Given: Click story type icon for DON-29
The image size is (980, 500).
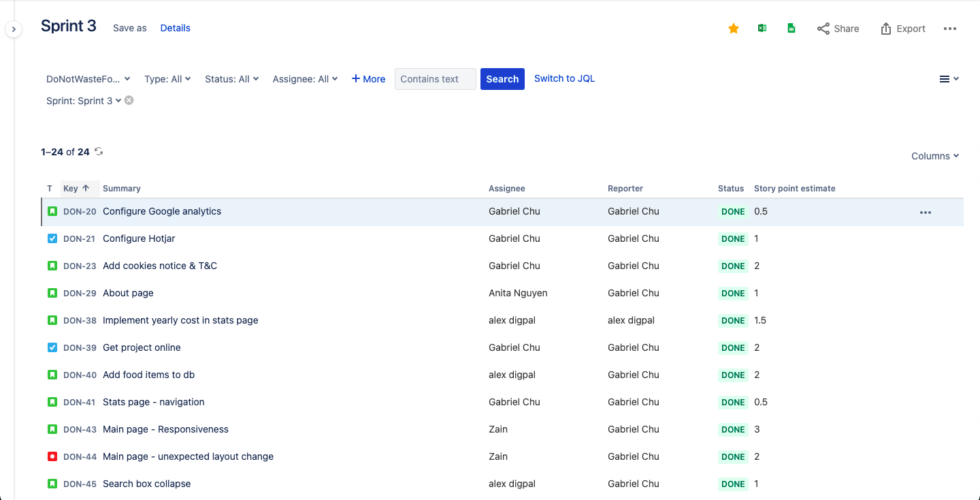Looking at the screenshot, I should (x=52, y=293).
